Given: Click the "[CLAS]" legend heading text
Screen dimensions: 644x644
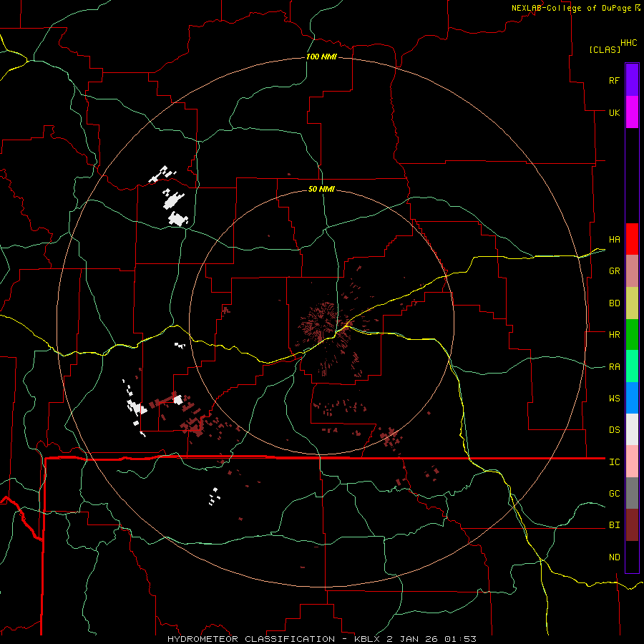Looking at the screenshot, I should pyautogui.click(x=605, y=49).
